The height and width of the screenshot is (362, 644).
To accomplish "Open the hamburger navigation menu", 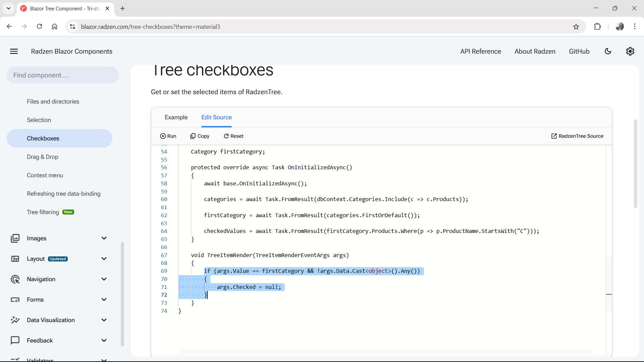I will (x=14, y=51).
